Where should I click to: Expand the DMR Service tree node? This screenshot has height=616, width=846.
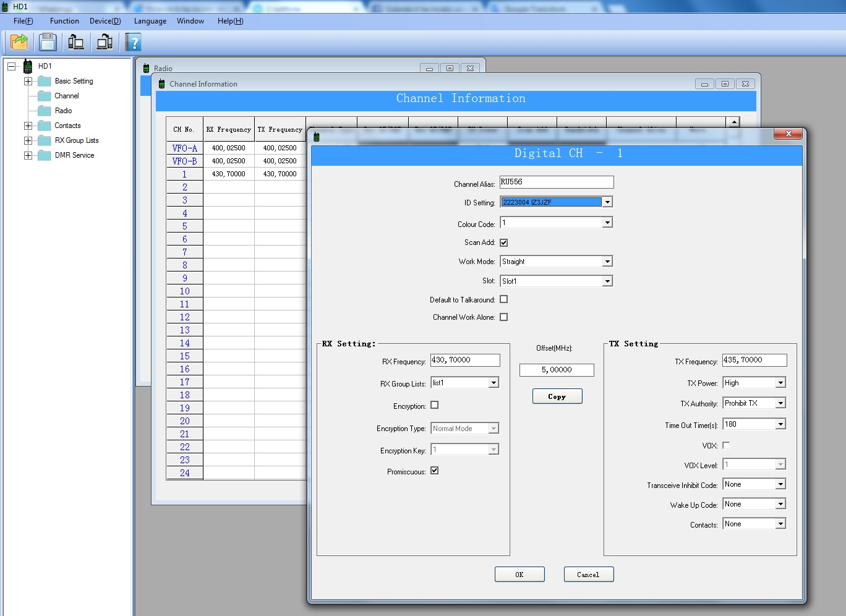tap(28, 155)
